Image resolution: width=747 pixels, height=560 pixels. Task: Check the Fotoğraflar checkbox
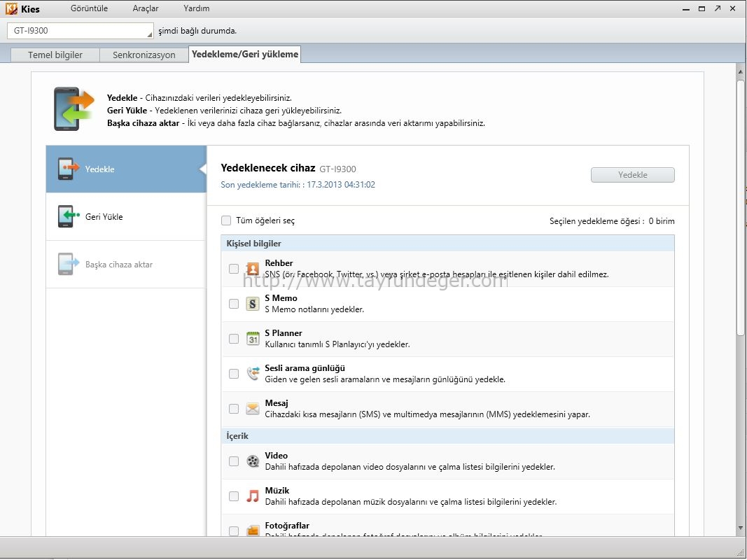coord(233,531)
